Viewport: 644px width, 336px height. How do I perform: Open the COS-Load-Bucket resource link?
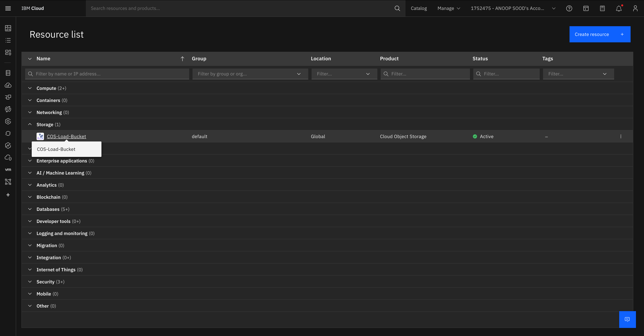66,136
